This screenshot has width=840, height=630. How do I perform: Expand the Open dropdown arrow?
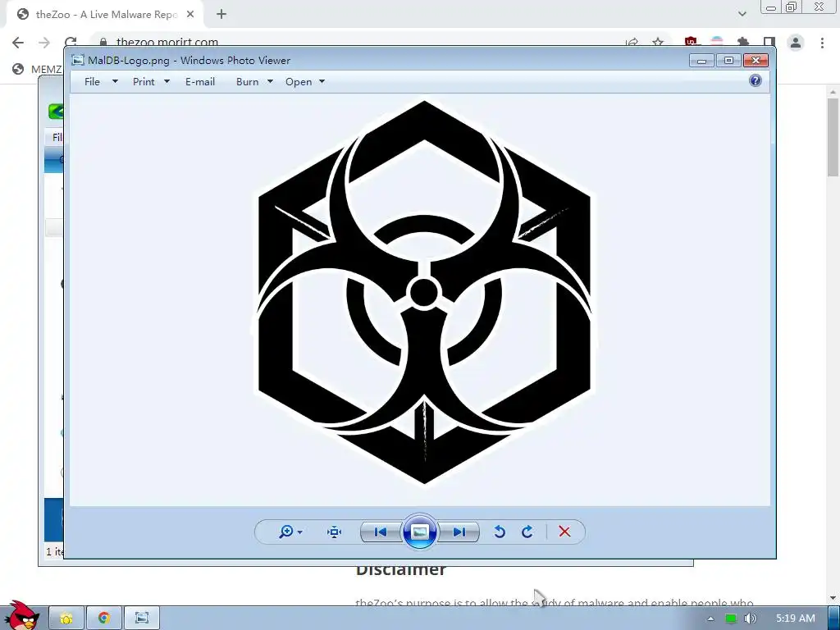click(322, 81)
